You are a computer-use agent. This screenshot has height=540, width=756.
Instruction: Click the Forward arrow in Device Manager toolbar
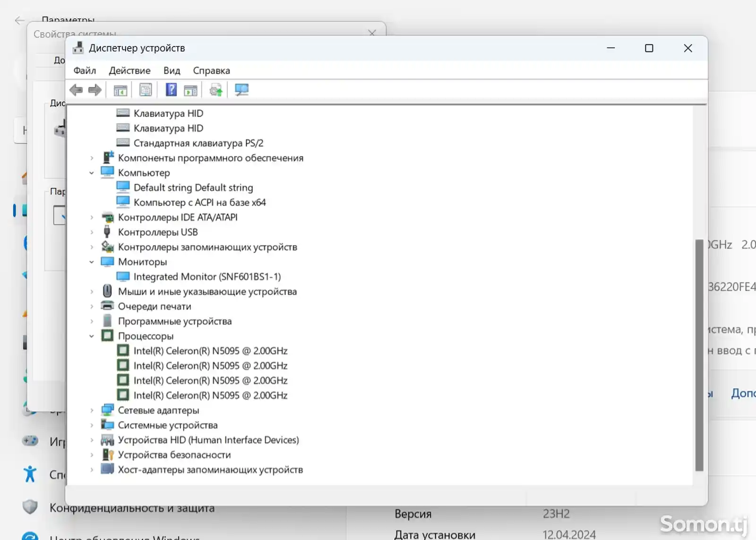click(x=95, y=90)
